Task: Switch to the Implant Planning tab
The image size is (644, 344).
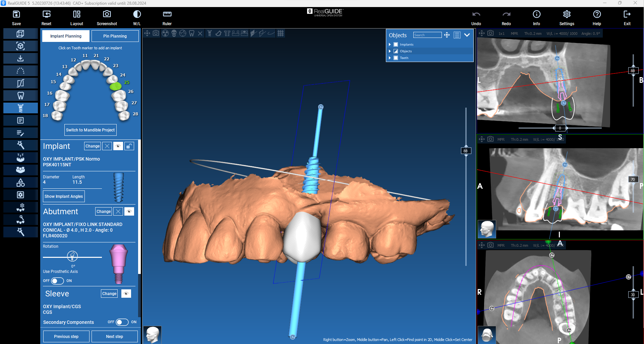Action: (x=66, y=36)
